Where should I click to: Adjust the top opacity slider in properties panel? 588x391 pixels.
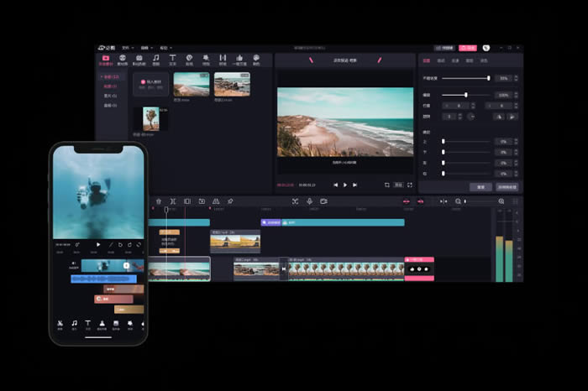[488, 78]
